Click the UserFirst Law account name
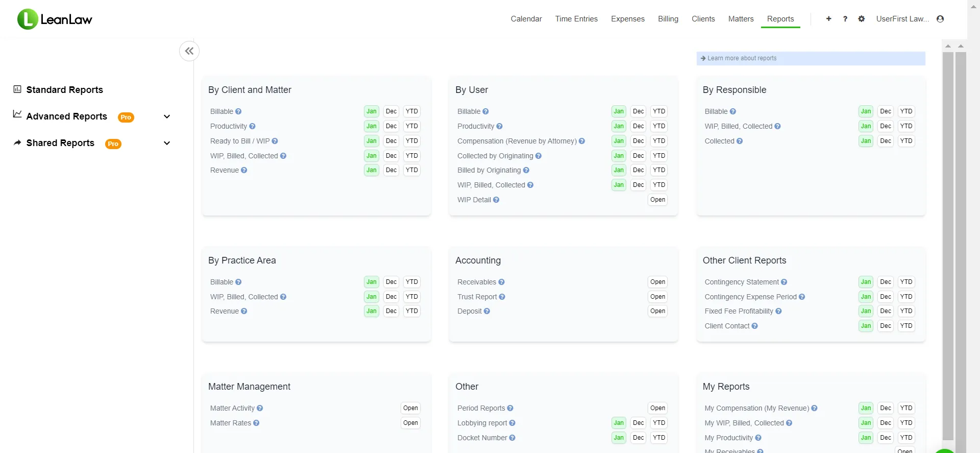The image size is (980, 453). 902,19
